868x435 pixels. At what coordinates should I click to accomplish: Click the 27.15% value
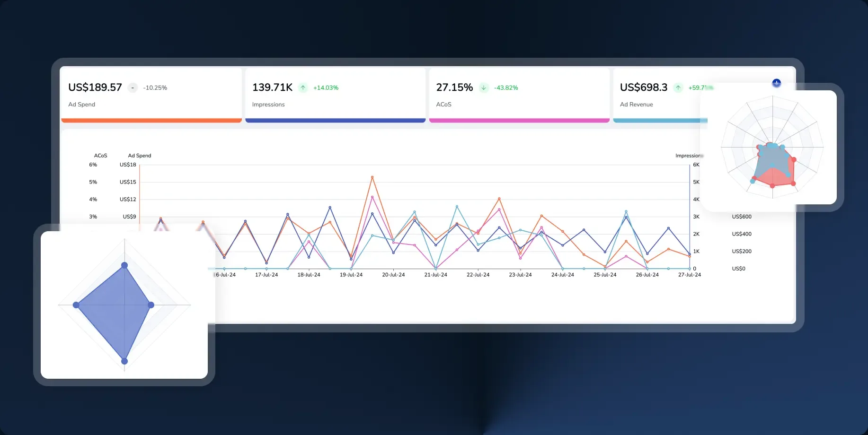click(x=454, y=87)
